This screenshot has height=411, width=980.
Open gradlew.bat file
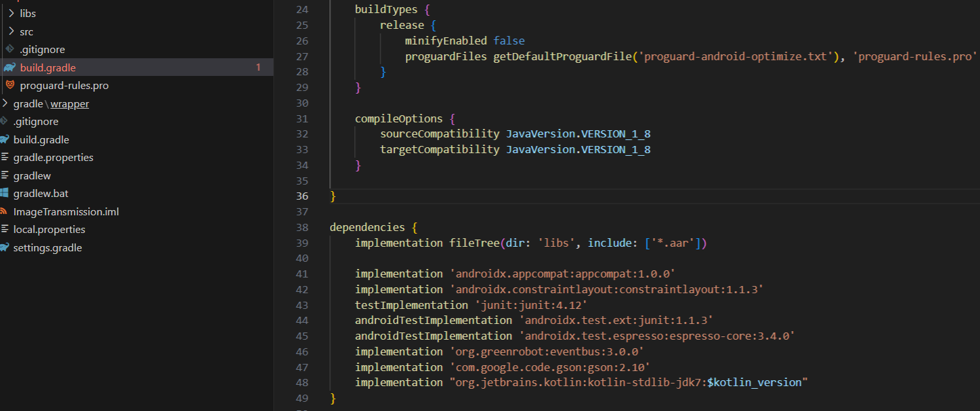(41, 193)
